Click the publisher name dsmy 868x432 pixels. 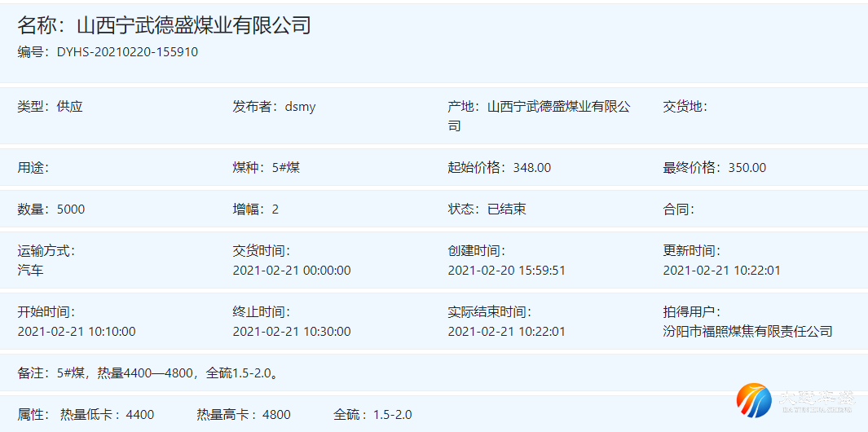click(300, 107)
